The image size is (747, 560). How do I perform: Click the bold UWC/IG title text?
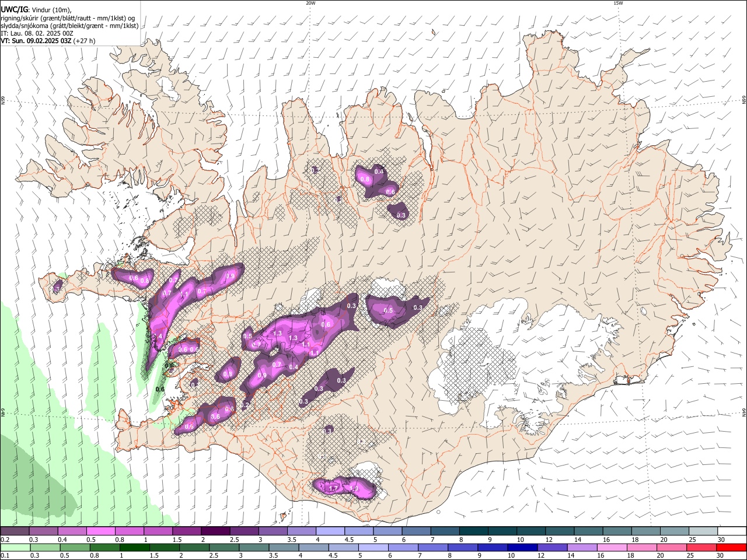coord(14,9)
